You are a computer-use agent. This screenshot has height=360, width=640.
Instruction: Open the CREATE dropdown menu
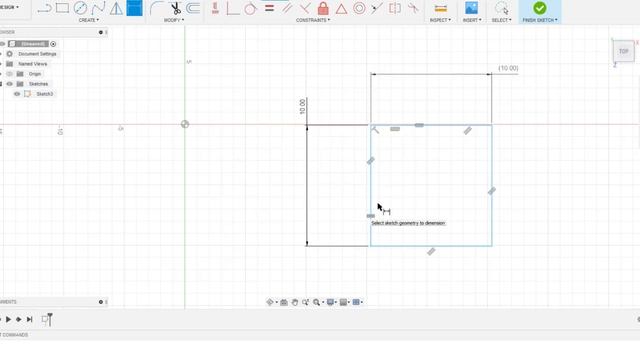(x=89, y=20)
